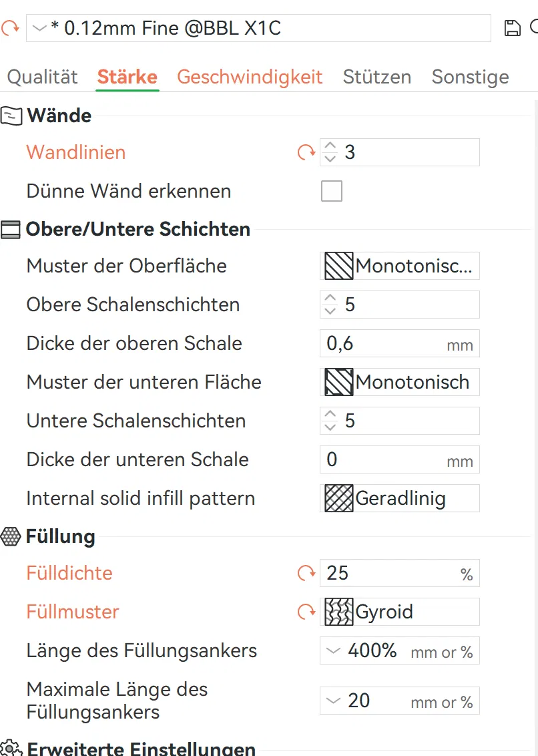Screen dimensions: 538x756
Task: Open the Muster der Oberfläche dropdown
Action: (399, 266)
